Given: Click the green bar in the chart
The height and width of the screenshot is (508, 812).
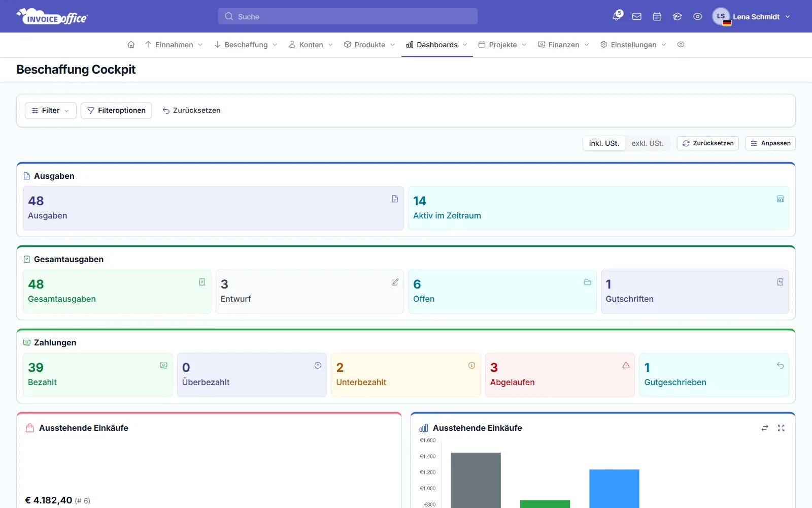Looking at the screenshot, I should coord(545,504).
